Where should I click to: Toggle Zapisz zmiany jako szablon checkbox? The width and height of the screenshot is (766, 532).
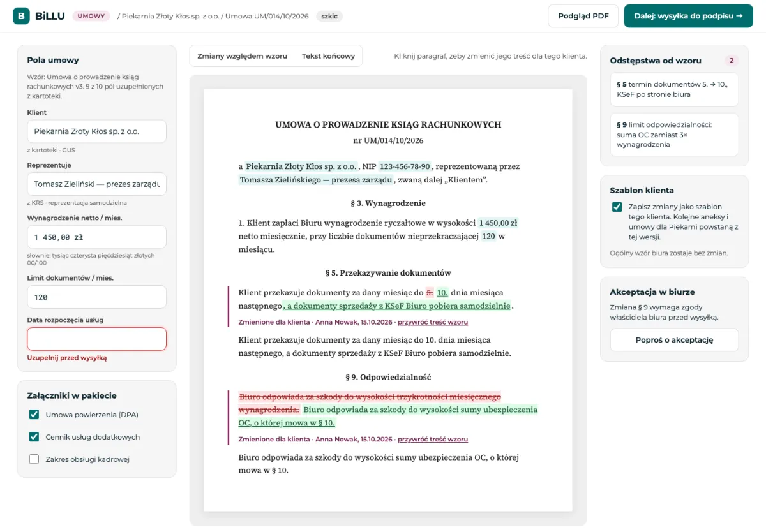[x=617, y=207]
